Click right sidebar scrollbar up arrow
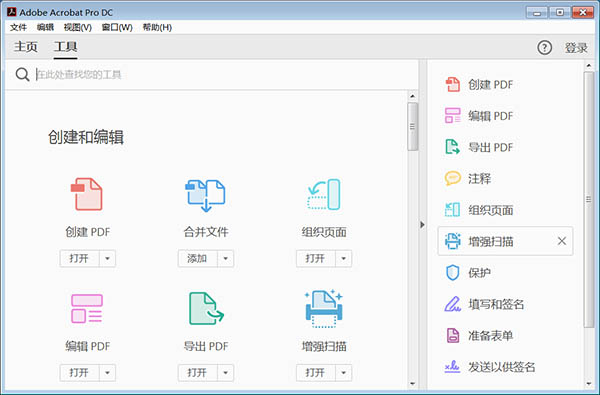The height and width of the screenshot is (395, 600). tap(589, 65)
